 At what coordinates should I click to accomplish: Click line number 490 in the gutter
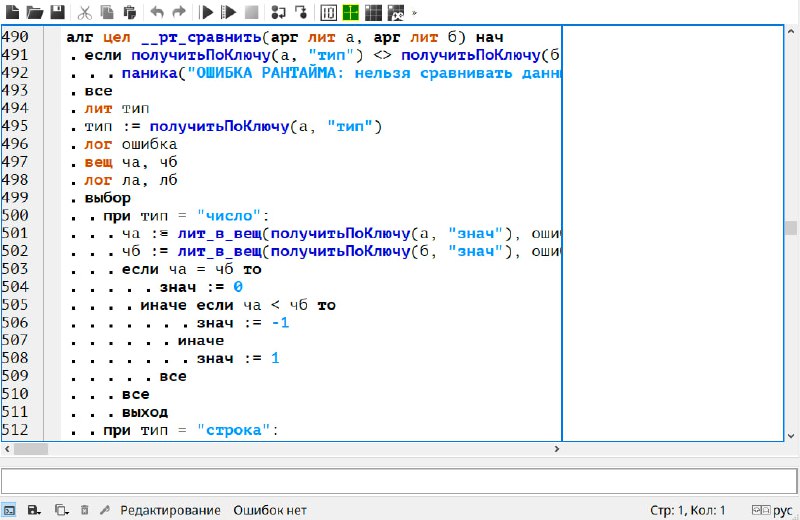15,37
